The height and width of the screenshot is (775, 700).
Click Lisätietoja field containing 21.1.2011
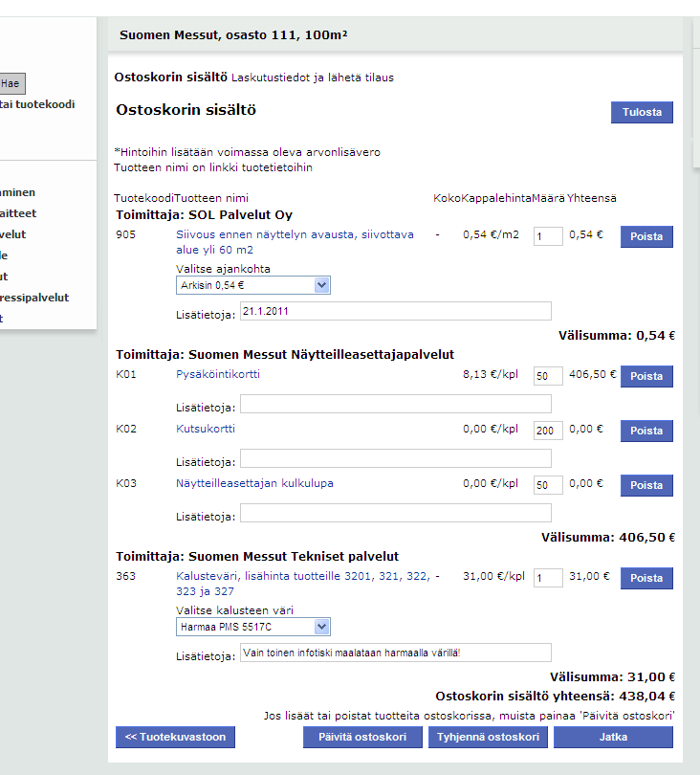[x=396, y=311]
